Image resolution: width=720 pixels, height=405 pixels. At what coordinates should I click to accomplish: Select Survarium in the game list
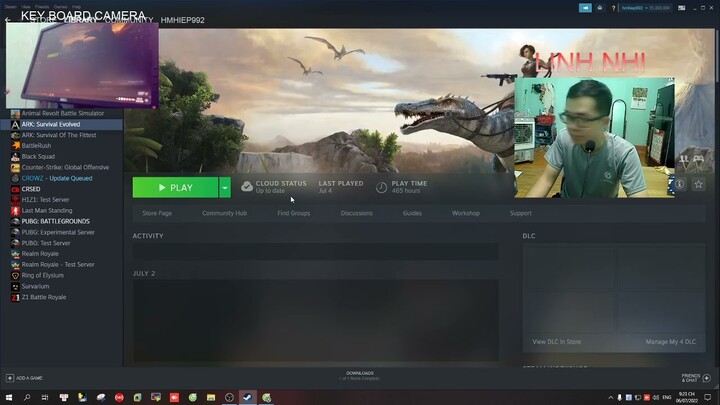(35, 286)
